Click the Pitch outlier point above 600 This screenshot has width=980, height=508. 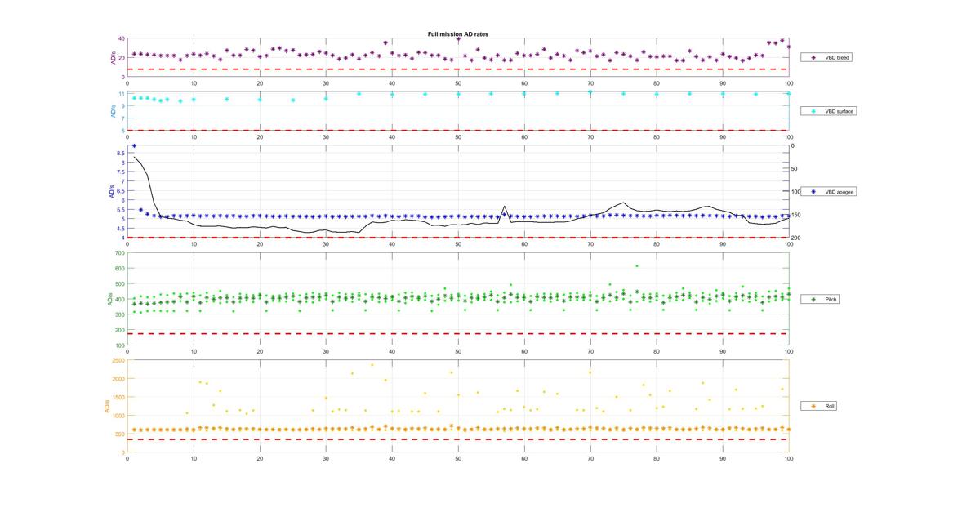pyautogui.click(x=637, y=265)
